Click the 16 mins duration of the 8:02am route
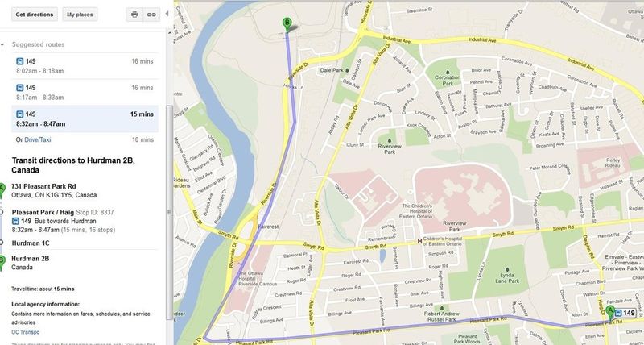The image size is (644, 345). point(142,61)
